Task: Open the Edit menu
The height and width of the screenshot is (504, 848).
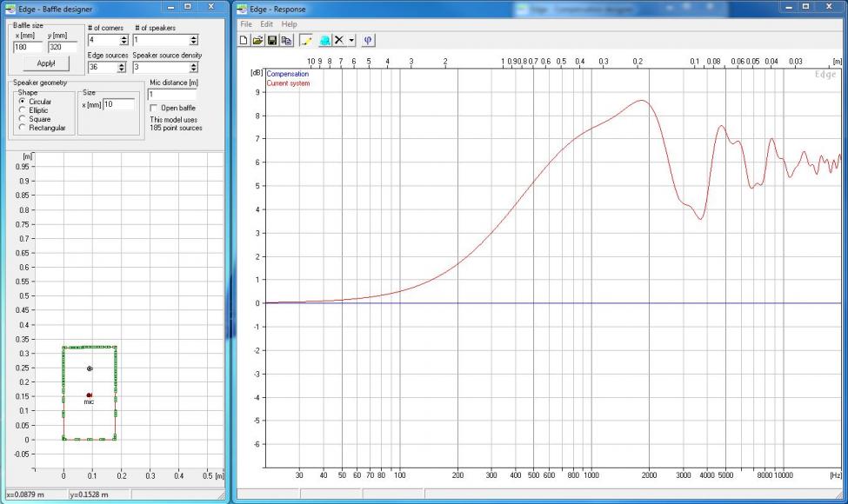Action: tap(267, 24)
